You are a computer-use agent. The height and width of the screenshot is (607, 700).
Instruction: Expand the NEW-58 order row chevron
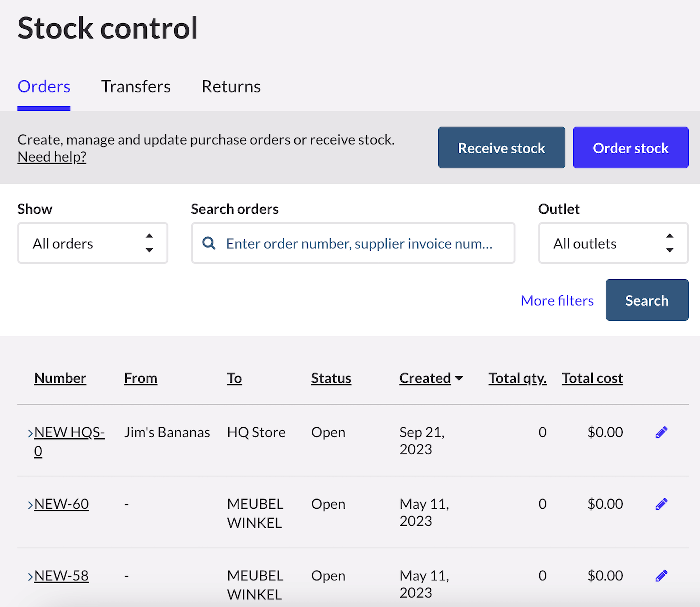tap(30, 576)
